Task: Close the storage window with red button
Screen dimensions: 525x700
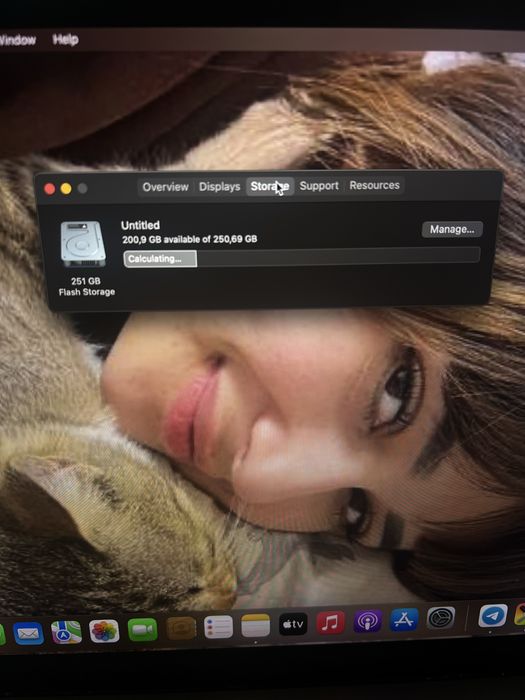Action: [x=50, y=189]
